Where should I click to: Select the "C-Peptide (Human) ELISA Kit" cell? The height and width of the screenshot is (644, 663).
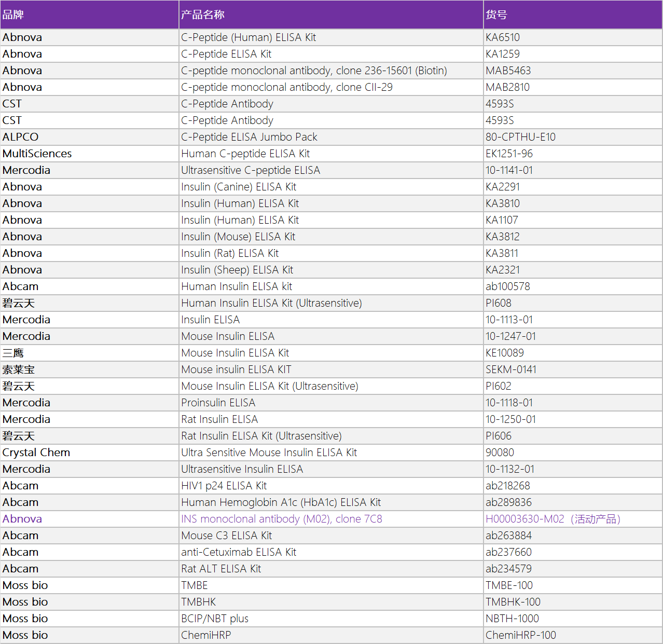[x=248, y=37]
